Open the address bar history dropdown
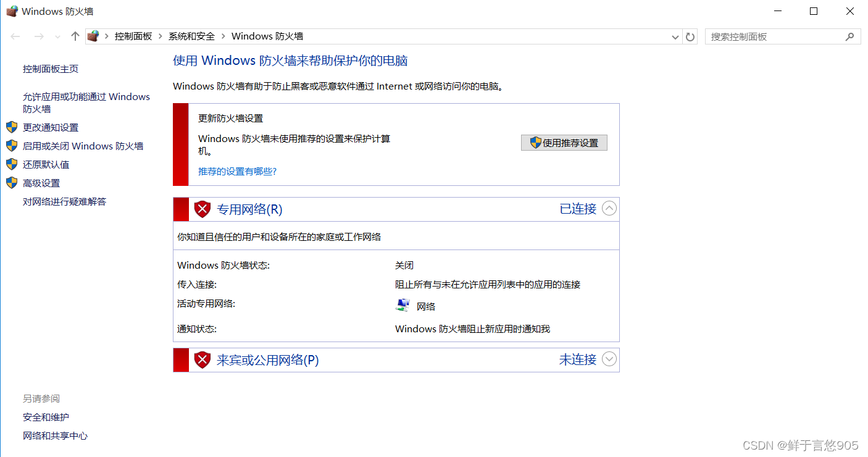This screenshot has height=457, width=868. coord(675,37)
